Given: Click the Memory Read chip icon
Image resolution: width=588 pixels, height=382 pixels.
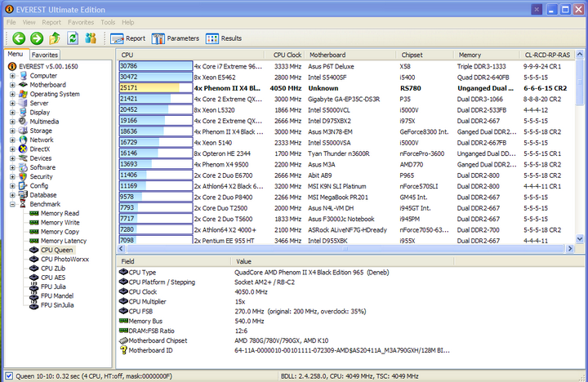Looking at the screenshot, I should 34,213.
